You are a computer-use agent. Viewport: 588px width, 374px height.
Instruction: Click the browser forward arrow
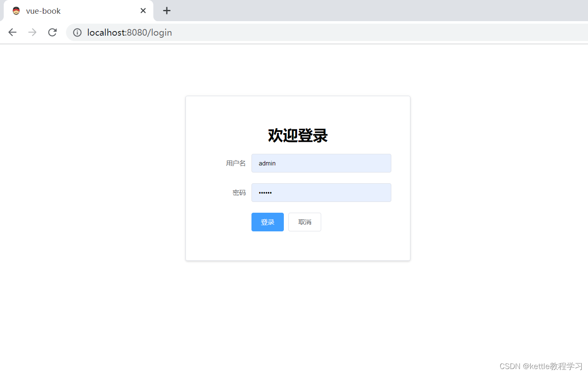32,32
